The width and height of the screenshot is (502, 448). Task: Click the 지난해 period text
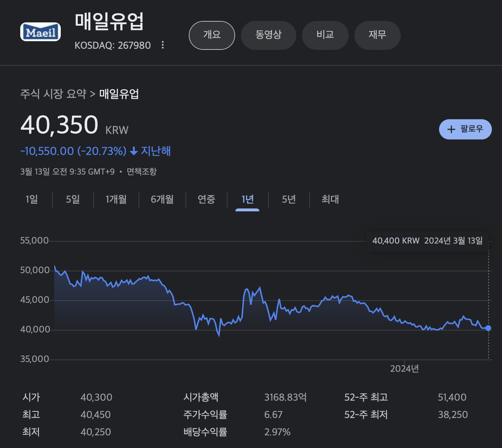[x=156, y=151]
